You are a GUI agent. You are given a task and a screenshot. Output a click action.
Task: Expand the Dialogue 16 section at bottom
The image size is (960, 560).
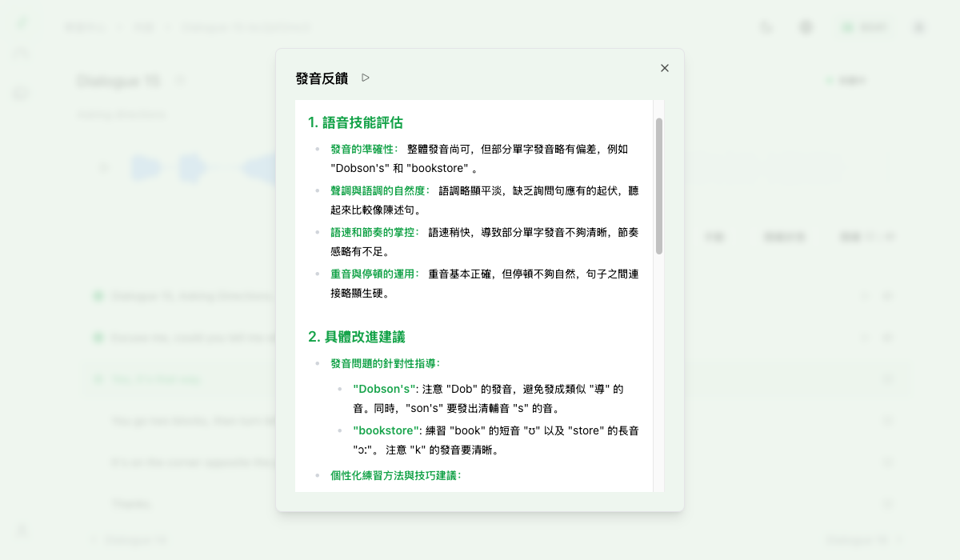click(92, 540)
